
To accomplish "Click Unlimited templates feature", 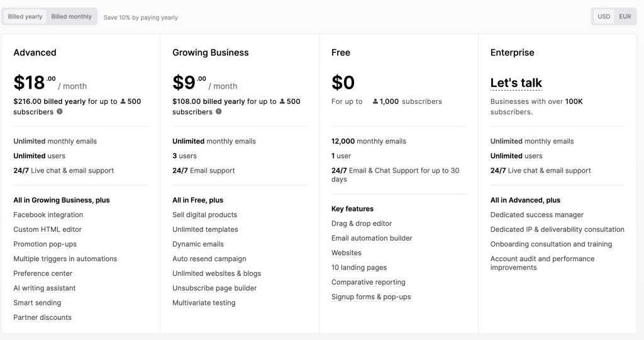I will (205, 229).
